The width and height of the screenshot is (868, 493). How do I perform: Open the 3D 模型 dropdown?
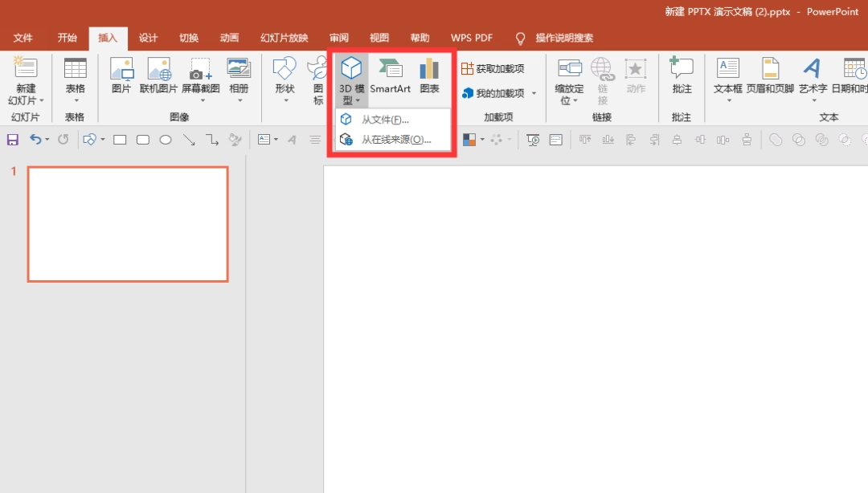(x=351, y=78)
